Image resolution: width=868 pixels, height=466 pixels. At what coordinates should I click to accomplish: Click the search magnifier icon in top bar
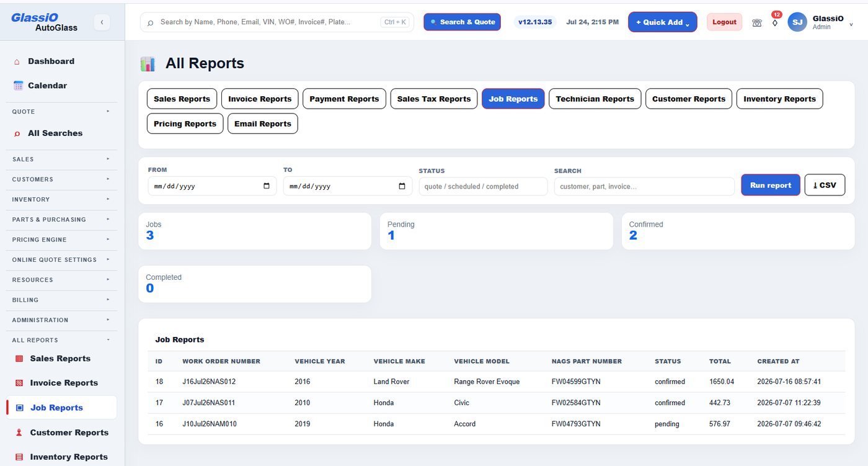coord(150,22)
